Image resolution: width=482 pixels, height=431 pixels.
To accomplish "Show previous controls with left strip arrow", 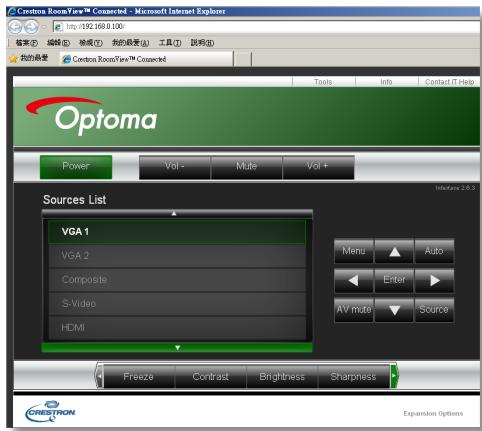I will [99, 376].
